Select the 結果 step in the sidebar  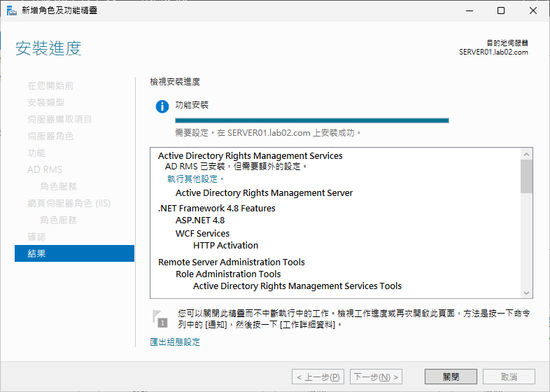click(74, 253)
